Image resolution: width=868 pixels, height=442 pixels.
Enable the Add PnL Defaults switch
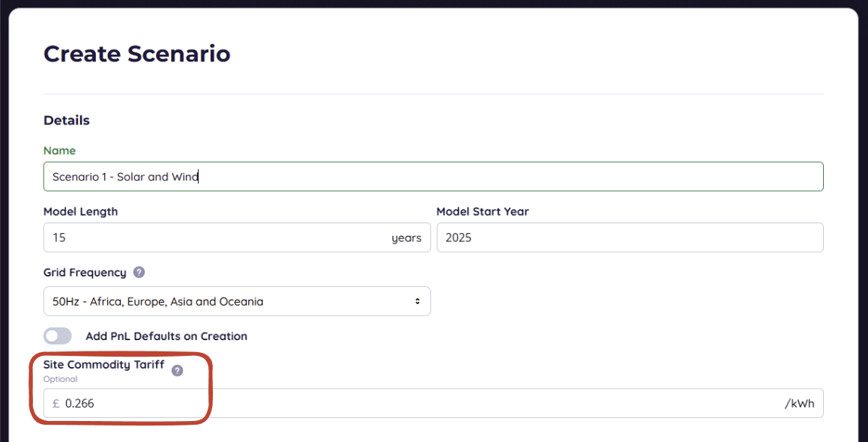coord(58,336)
